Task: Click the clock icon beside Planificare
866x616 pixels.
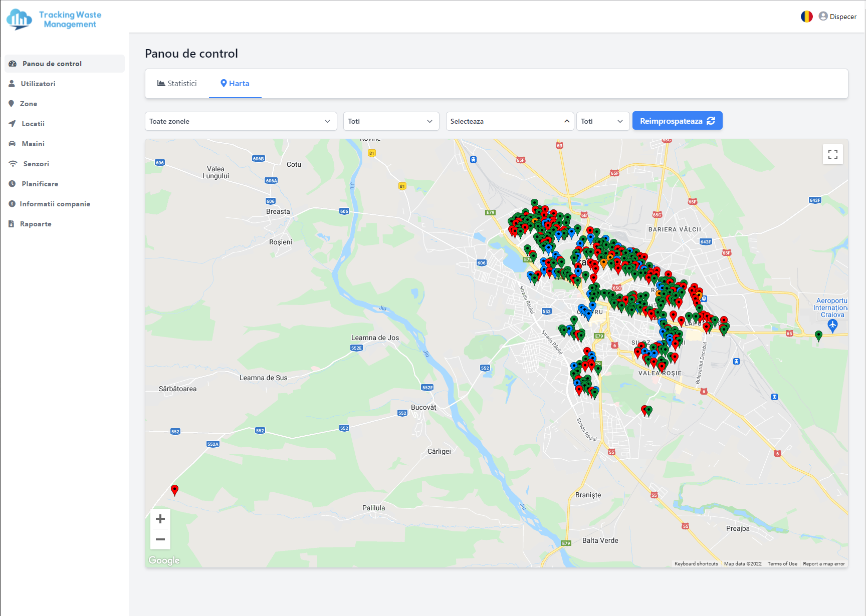Action: click(12, 184)
